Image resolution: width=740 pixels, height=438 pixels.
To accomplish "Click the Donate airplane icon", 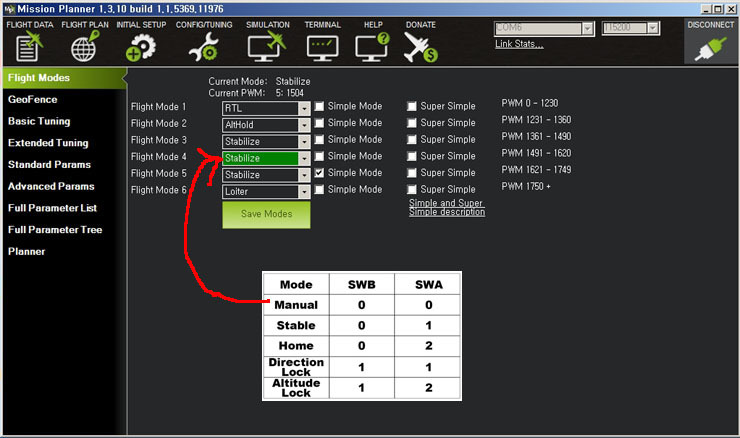I will coord(420,48).
